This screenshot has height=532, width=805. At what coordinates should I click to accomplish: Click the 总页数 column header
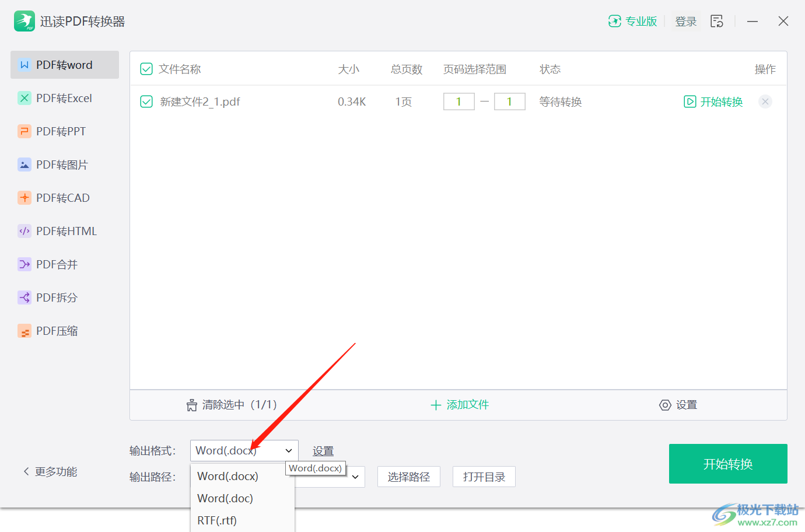coord(407,69)
